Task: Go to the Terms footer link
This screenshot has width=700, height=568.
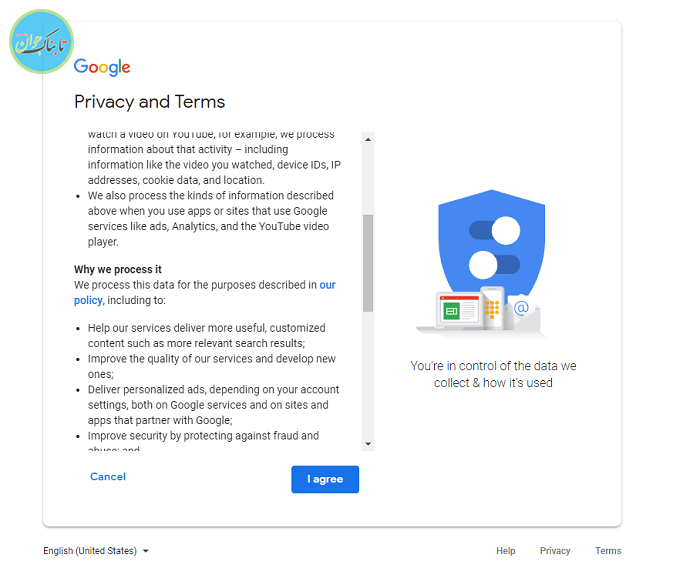Action: click(x=608, y=551)
